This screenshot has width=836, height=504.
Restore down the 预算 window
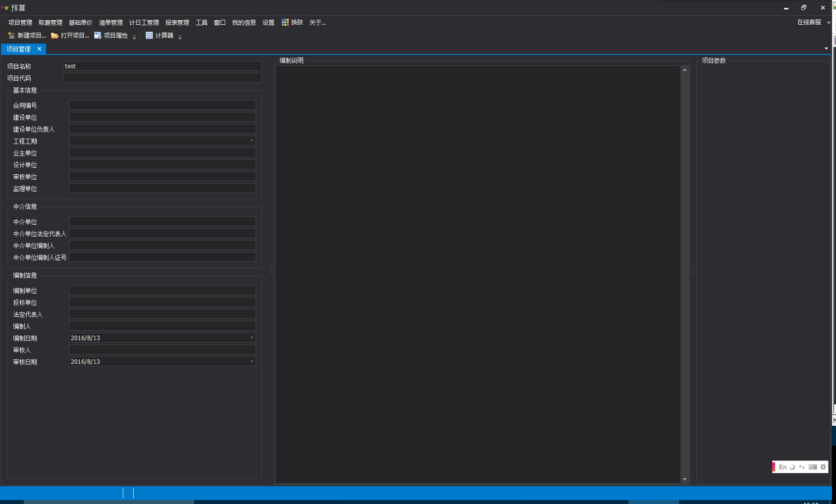[x=804, y=8]
